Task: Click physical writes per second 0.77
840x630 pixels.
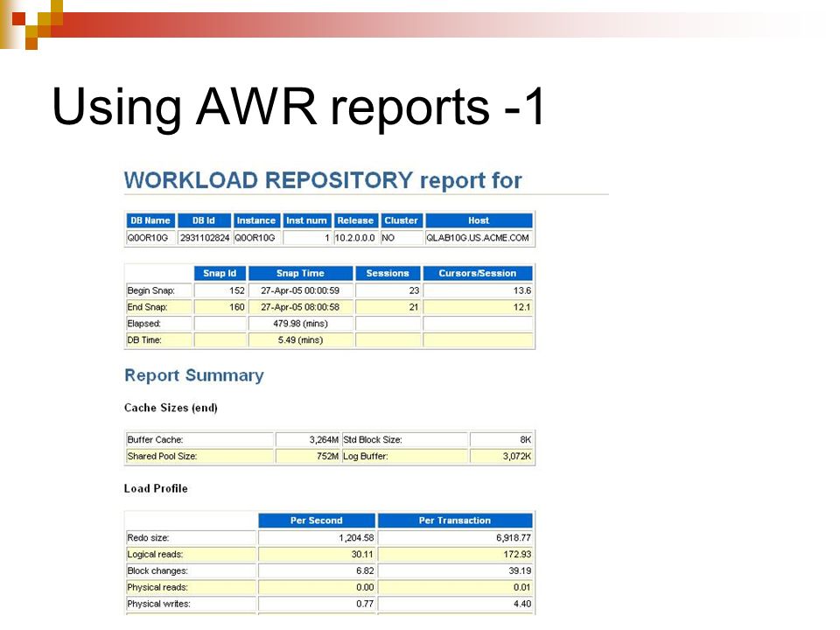Action: point(365,605)
